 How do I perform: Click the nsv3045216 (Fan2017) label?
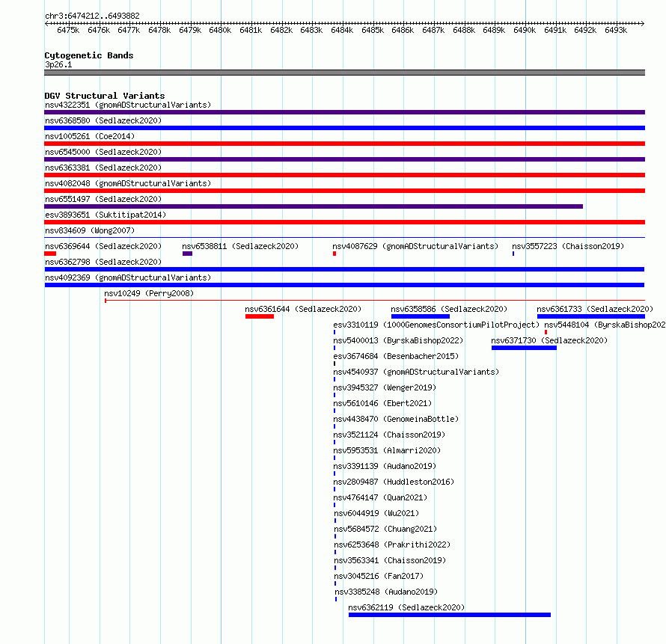click(x=379, y=576)
